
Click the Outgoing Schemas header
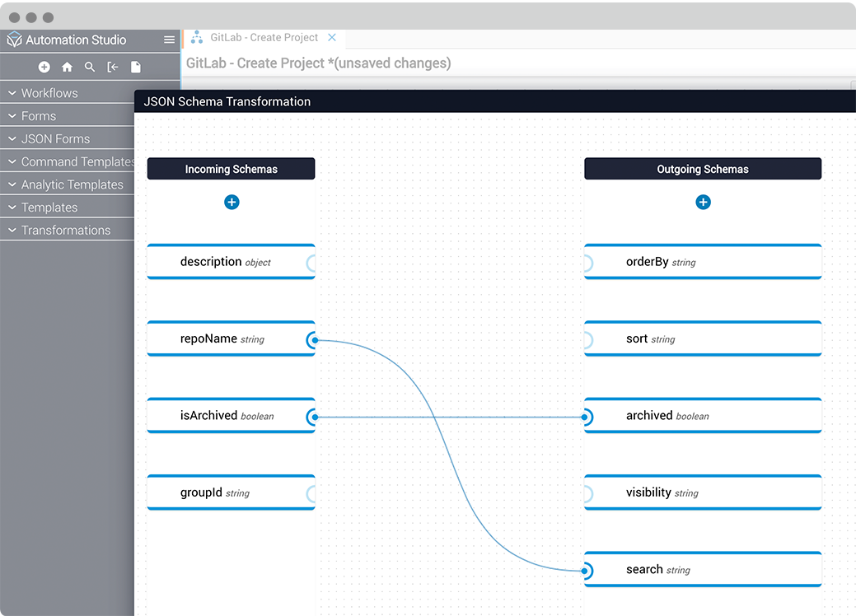pos(703,169)
